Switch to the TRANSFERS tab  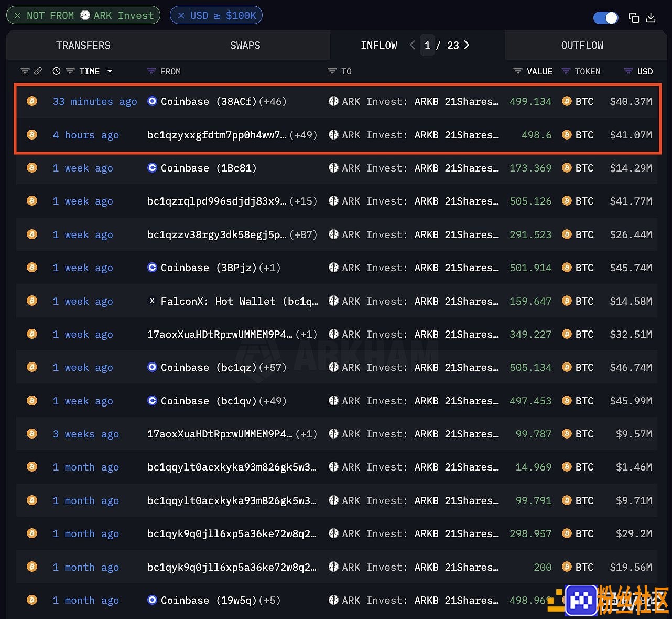(83, 46)
